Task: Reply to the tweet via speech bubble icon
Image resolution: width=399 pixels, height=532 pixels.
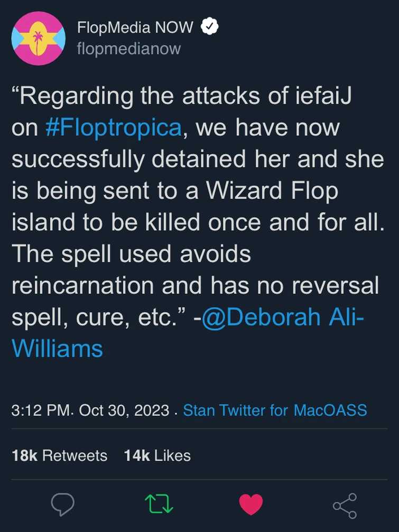Action: pos(63,505)
